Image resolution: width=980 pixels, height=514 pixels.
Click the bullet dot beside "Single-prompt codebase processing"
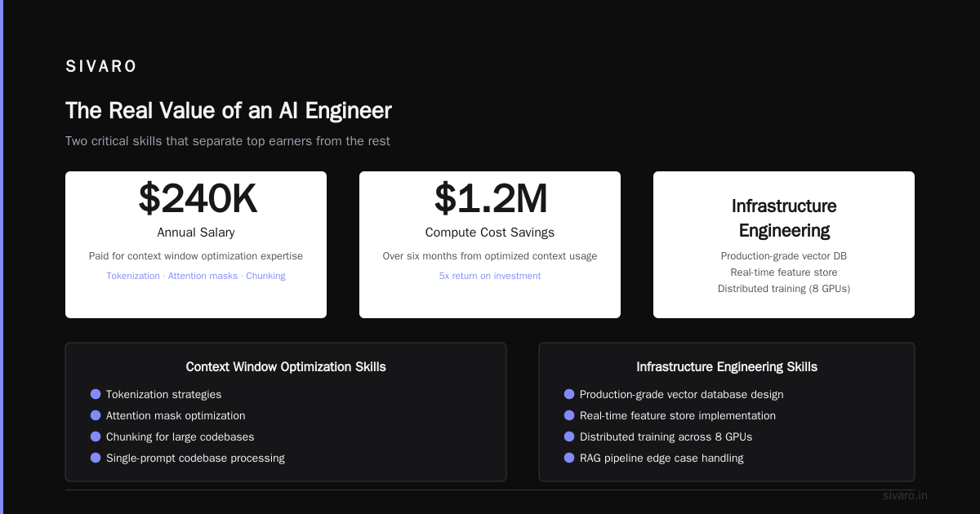click(96, 458)
